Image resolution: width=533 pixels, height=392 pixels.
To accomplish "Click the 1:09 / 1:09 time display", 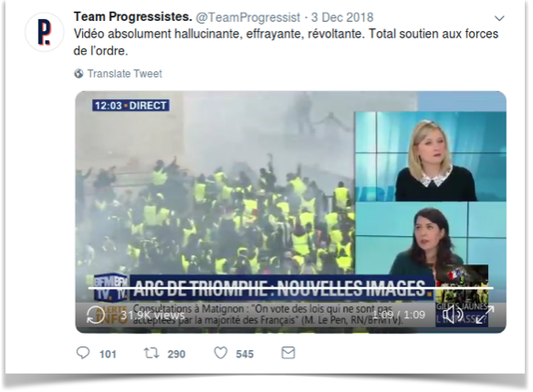I will pyautogui.click(x=399, y=315).
